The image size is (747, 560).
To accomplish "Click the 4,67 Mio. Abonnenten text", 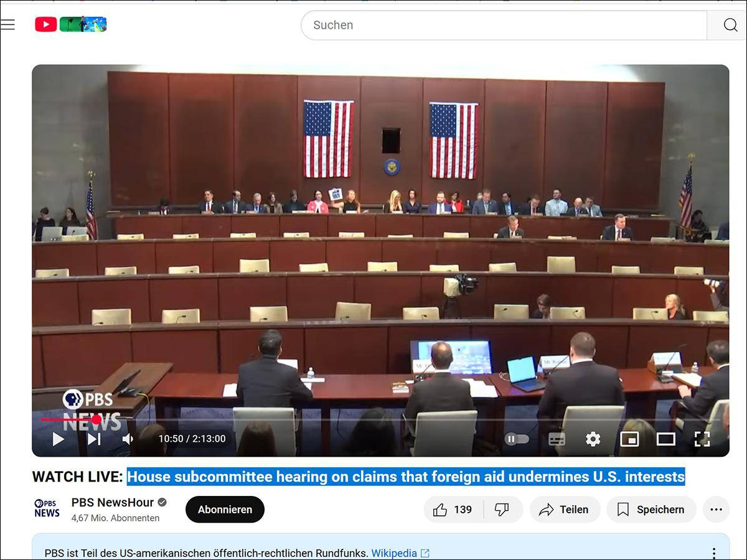I will pos(115,518).
